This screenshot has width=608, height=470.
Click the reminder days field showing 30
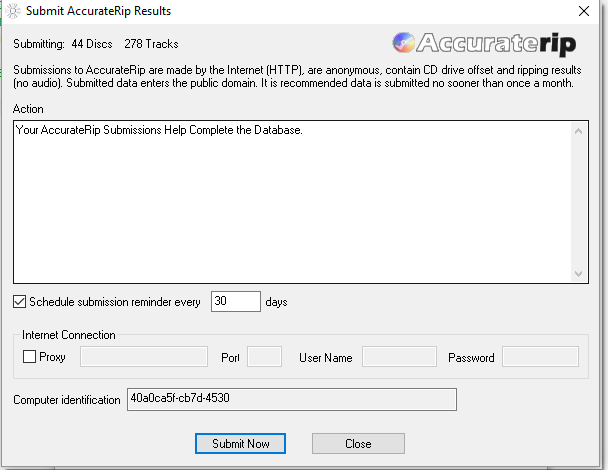235,301
